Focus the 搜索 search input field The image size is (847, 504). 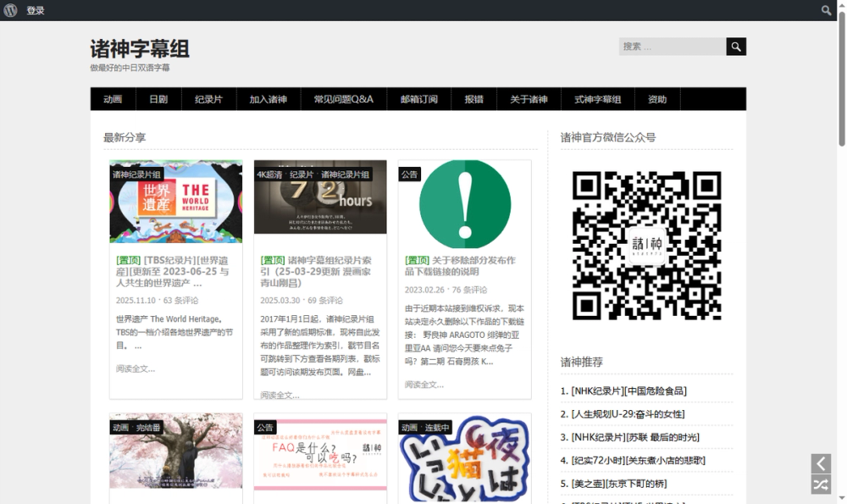tap(673, 47)
